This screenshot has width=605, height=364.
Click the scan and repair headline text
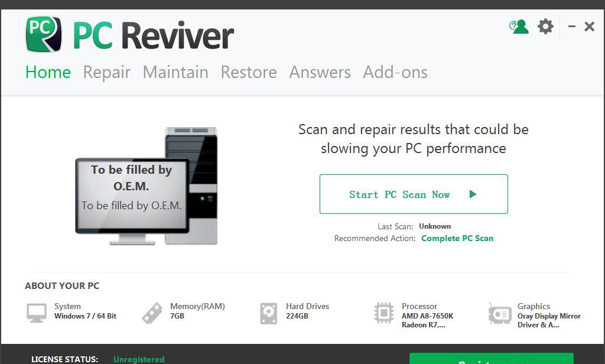(414, 139)
